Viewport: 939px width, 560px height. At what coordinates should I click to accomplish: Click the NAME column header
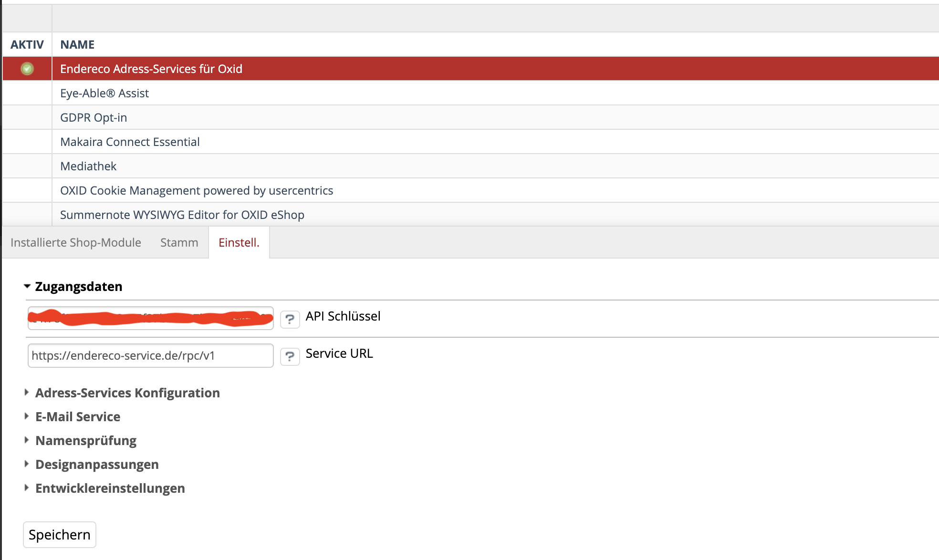coord(77,44)
